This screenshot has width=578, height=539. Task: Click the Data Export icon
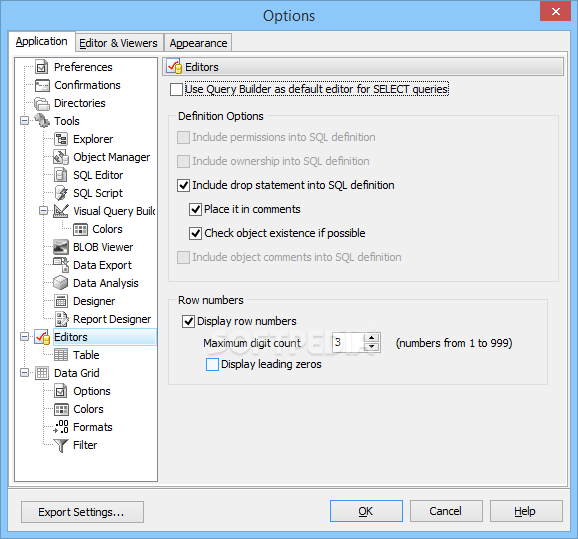pos(61,265)
